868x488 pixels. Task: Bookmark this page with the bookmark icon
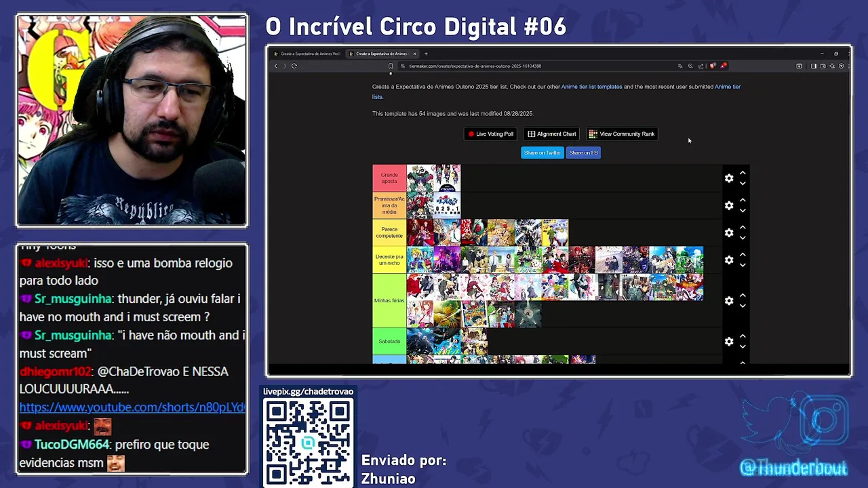(391, 66)
